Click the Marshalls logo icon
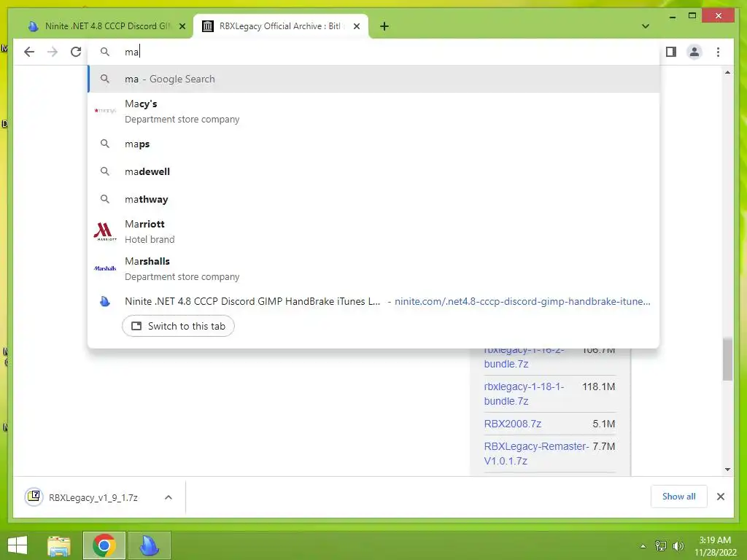The height and width of the screenshot is (560, 747). click(105, 268)
